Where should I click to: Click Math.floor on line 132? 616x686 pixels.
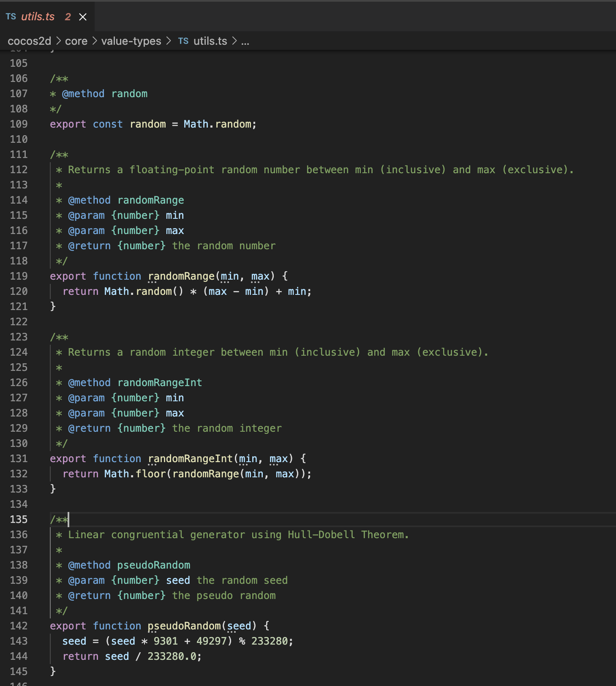coord(135,474)
